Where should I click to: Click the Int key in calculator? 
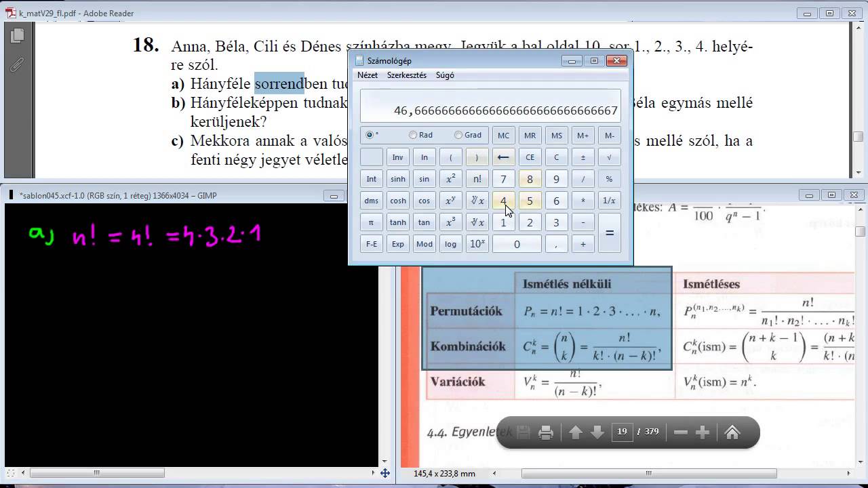click(x=371, y=179)
